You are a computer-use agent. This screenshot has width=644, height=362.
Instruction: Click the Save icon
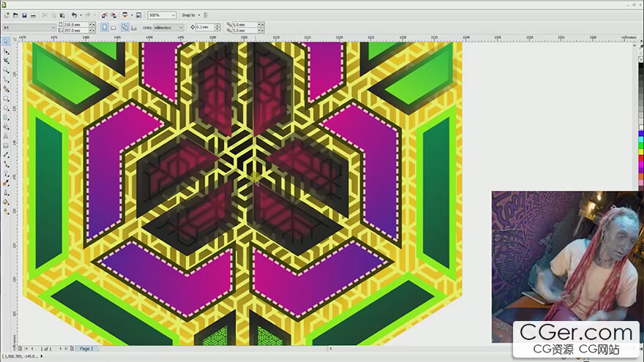click(24, 15)
